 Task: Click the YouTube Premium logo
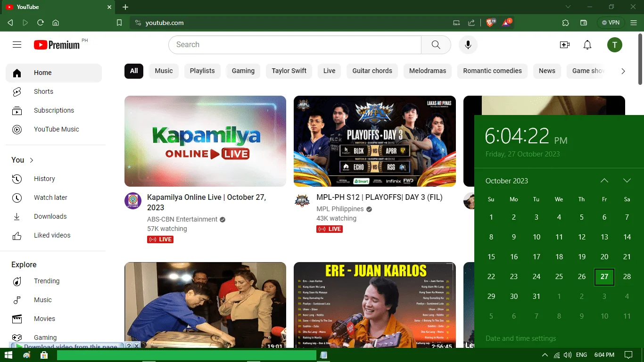[x=57, y=45]
